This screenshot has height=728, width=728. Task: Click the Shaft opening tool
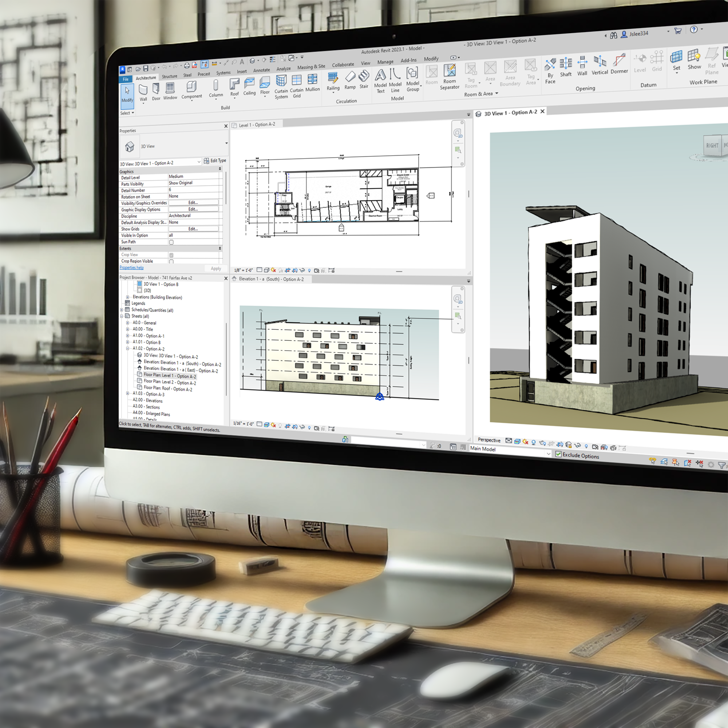(x=566, y=64)
